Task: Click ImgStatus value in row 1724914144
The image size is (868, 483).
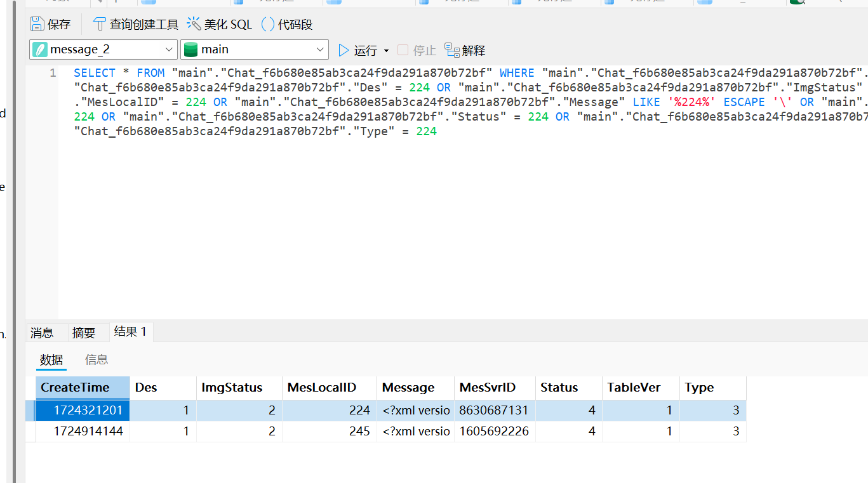Action: [239, 432]
